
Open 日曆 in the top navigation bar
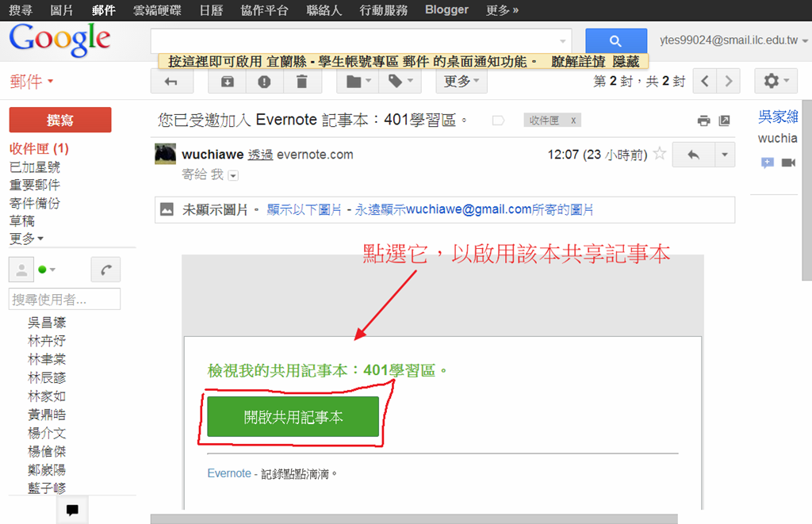click(212, 10)
